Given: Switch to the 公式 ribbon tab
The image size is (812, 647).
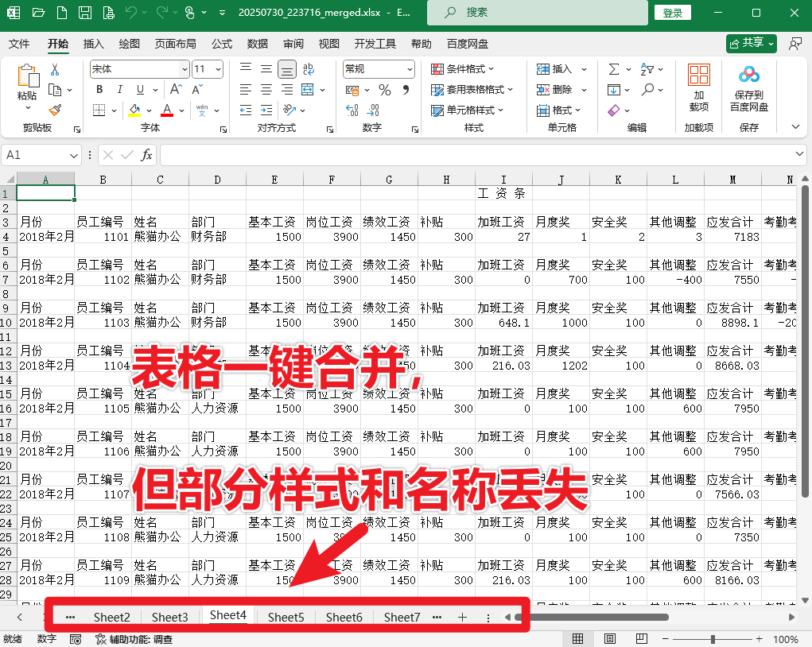Looking at the screenshot, I should click(x=221, y=45).
